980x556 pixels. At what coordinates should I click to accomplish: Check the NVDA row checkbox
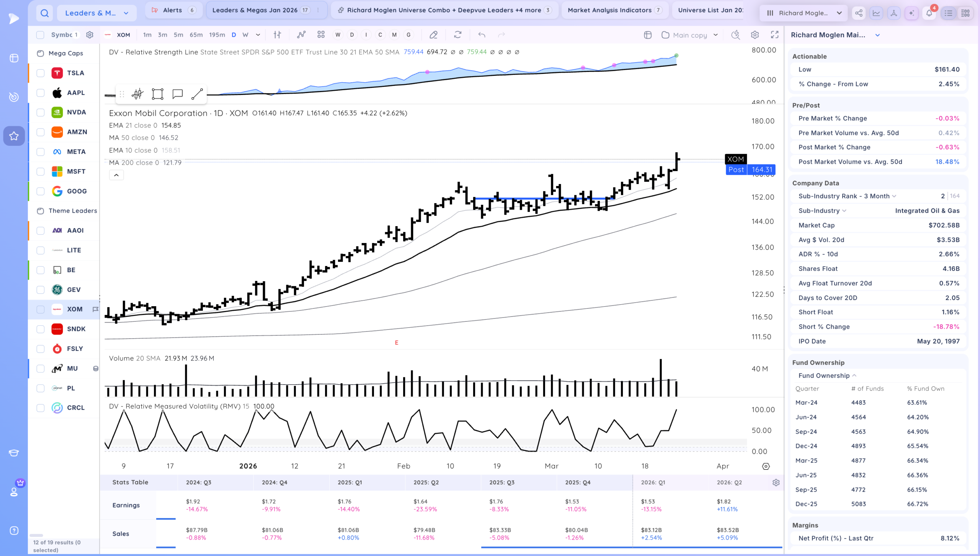(41, 113)
